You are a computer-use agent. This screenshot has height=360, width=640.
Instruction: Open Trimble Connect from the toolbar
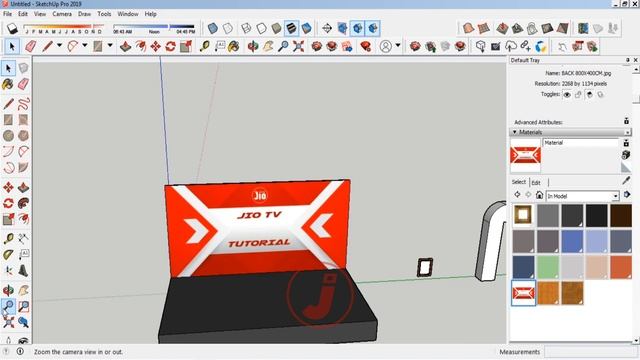541,47
